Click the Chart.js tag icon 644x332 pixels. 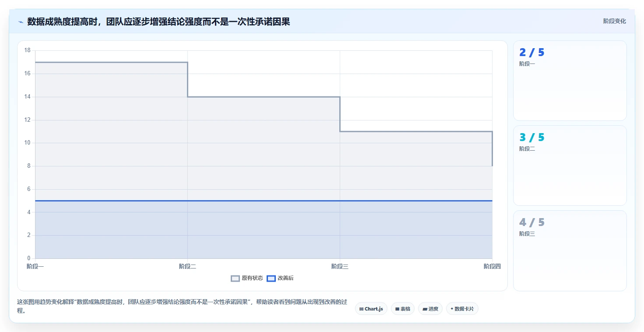click(x=361, y=309)
